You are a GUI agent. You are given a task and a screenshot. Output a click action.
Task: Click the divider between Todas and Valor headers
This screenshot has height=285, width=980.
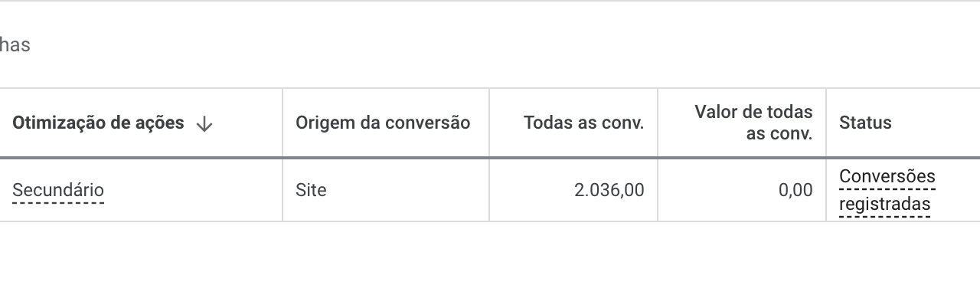click(658, 123)
